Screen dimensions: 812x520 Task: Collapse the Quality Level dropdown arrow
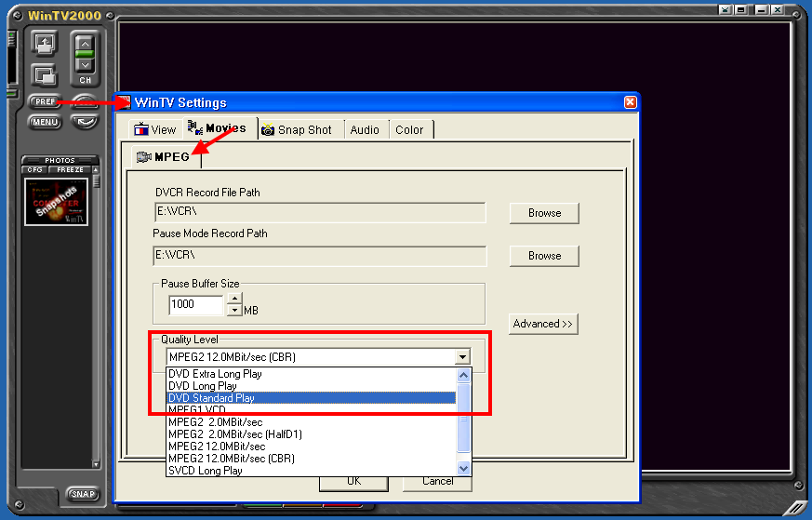click(462, 357)
